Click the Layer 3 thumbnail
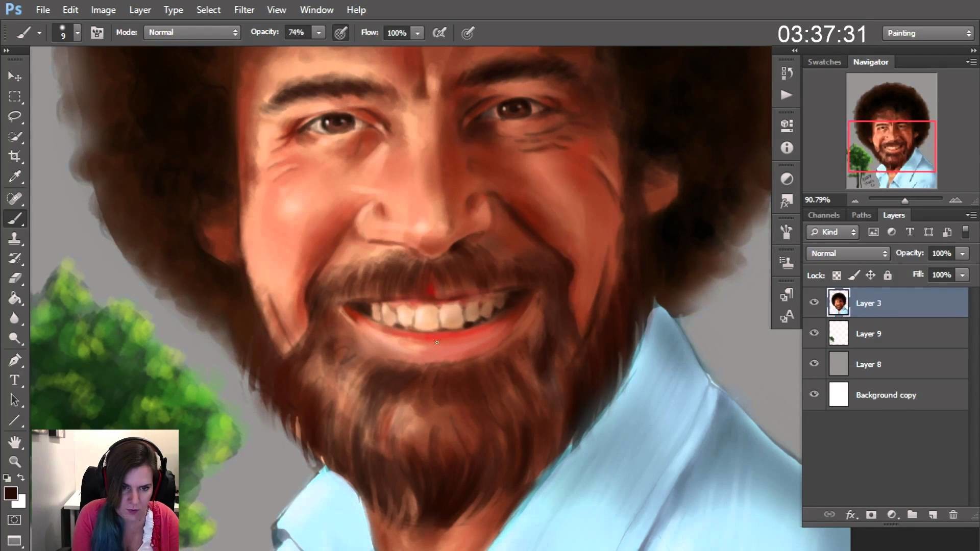This screenshot has height=551, width=980. click(839, 303)
